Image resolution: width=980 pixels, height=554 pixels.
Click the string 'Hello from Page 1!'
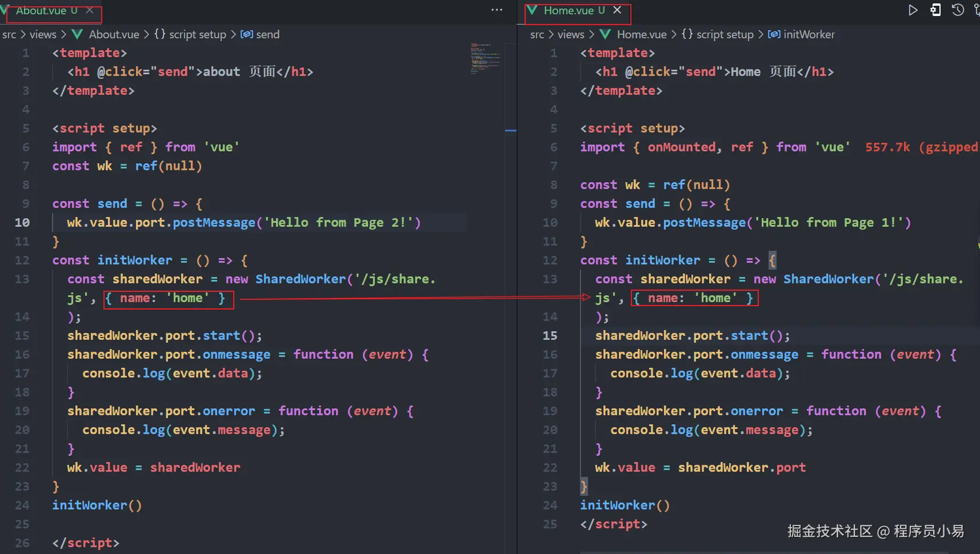833,223
